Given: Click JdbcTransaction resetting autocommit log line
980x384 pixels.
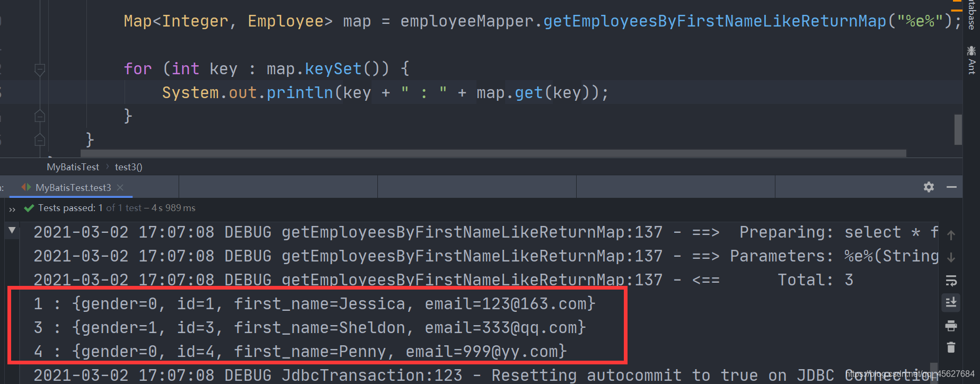Looking at the screenshot, I should 486,376.
